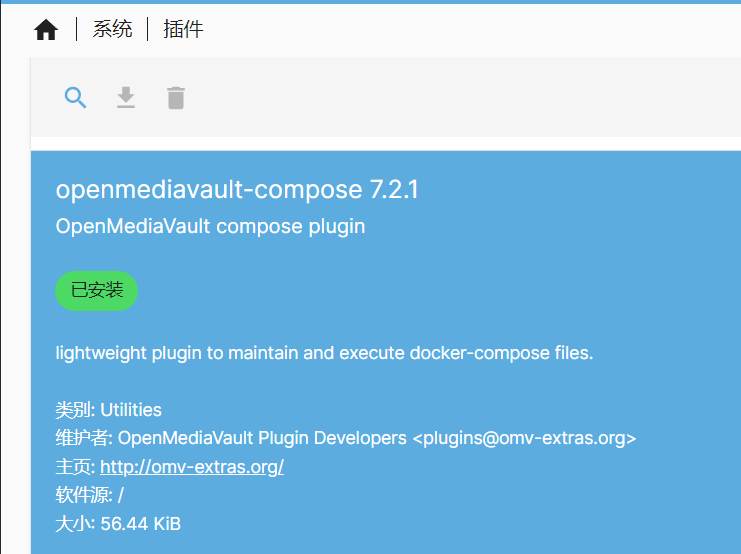Click the 维护者 label text
The width and height of the screenshot is (741, 554).
click(x=81, y=438)
